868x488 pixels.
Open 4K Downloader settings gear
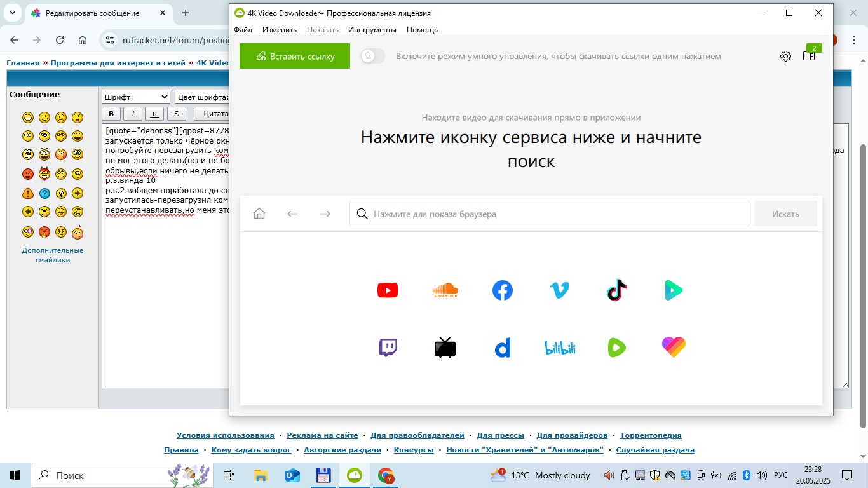[x=785, y=56]
